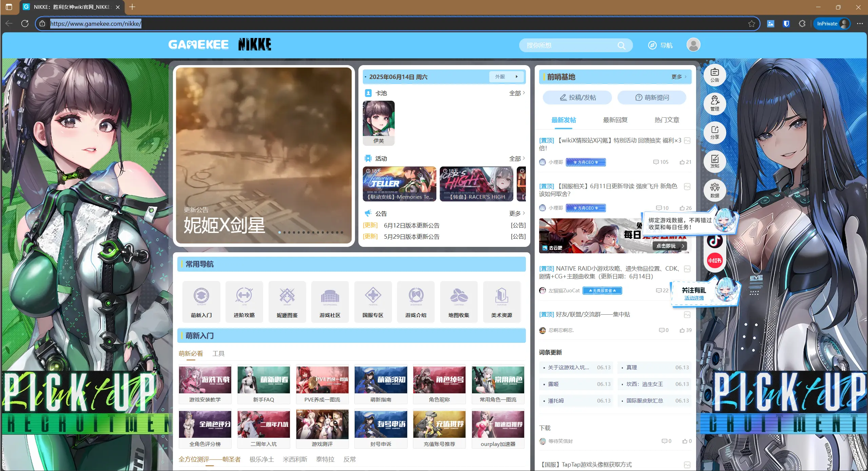Open the 数据 sidebar icon
868x471 pixels.
pos(714,190)
